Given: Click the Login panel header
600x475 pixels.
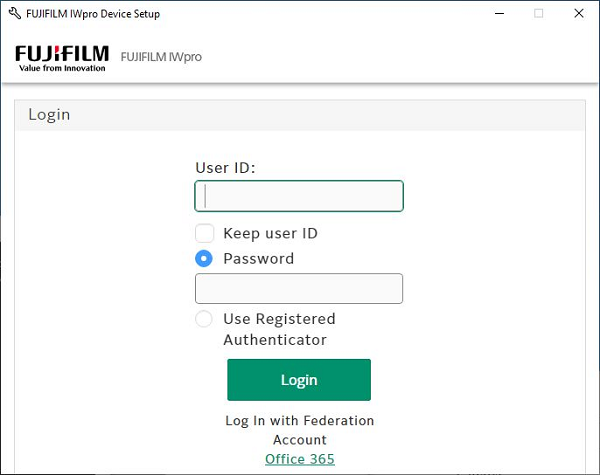Looking at the screenshot, I should [300, 114].
